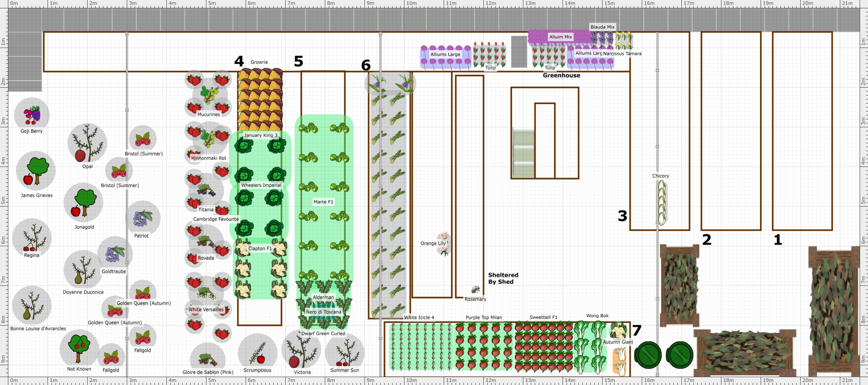Select the Goldtraube blueberry bush
The image size is (868, 385).
[115, 254]
